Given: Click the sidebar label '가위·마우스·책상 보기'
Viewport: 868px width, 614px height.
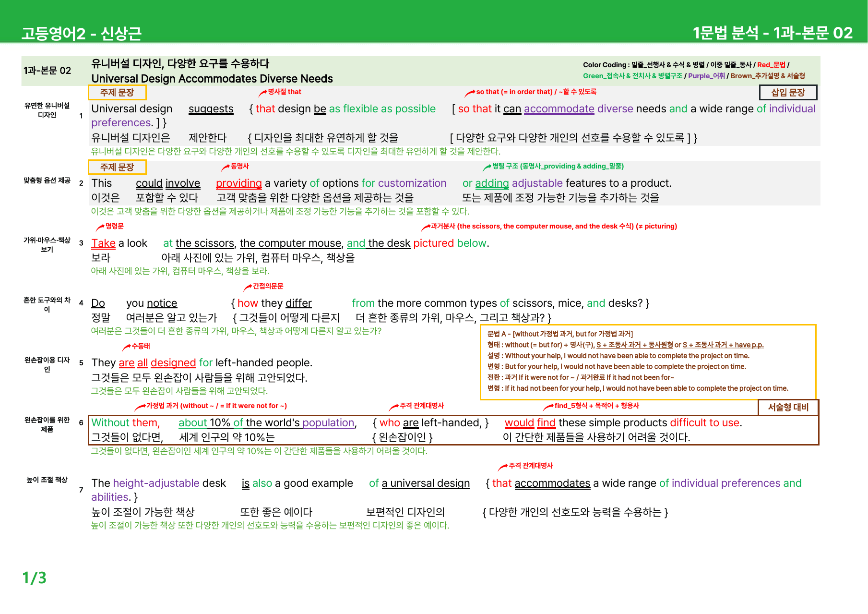Looking at the screenshot, I should coord(47,245).
